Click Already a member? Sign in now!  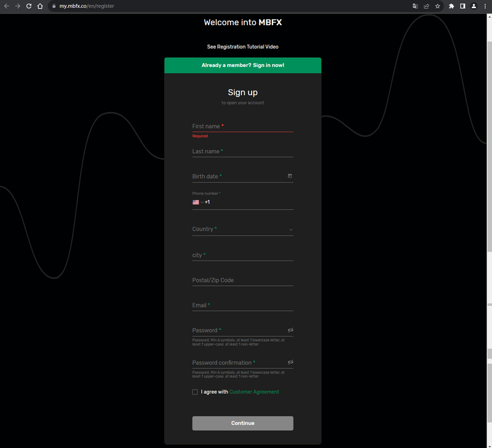coord(242,65)
